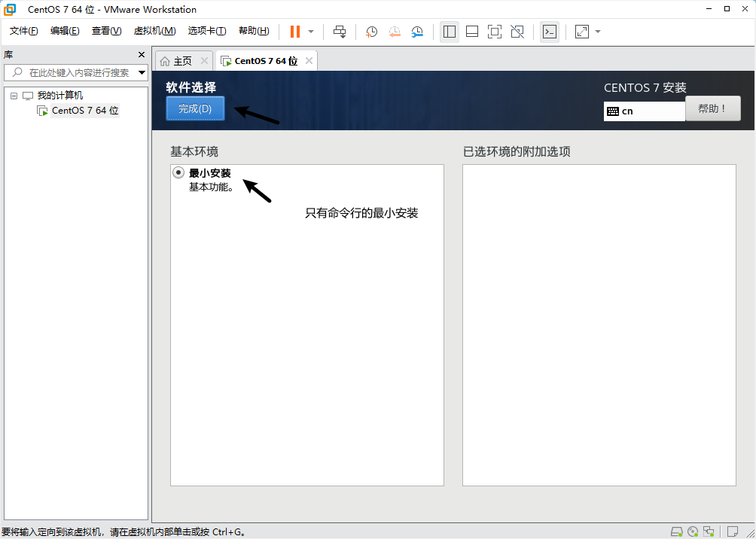Viewport: 756px width, 539px height.
Task: Click the 软件选择 heading text
Action: (191, 87)
